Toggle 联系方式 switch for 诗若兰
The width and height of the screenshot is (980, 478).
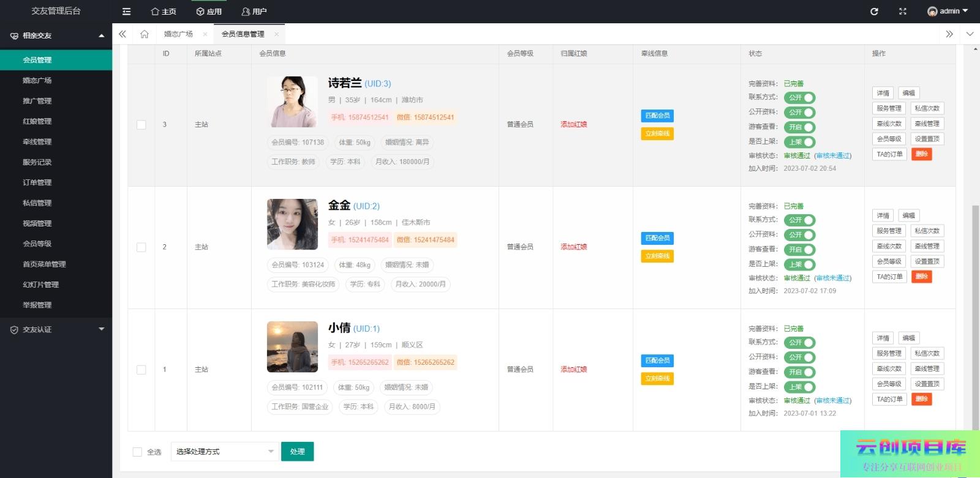pos(801,98)
